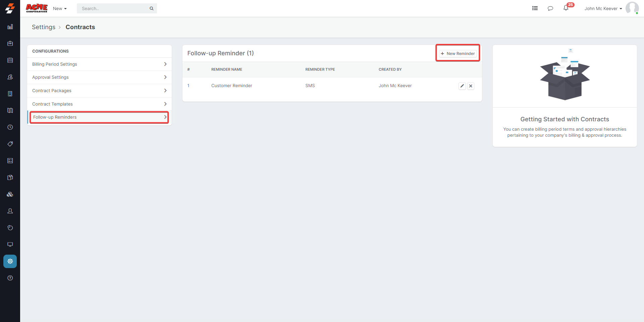Screen dimensions: 644x322
Task: Click the CONFIGURATIONS panel heading
Action: click(x=50, y=51)
